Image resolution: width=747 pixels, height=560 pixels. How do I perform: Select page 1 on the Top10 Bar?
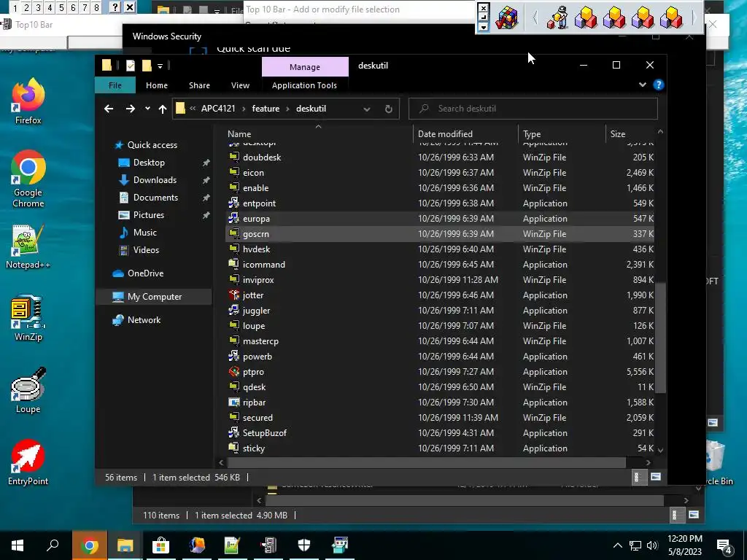15,7
